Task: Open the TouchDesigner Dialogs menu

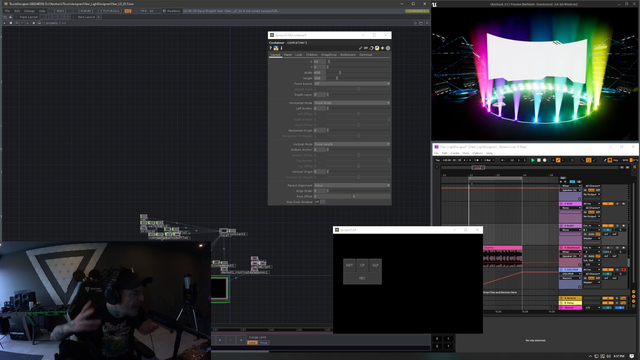Action: 29,11
